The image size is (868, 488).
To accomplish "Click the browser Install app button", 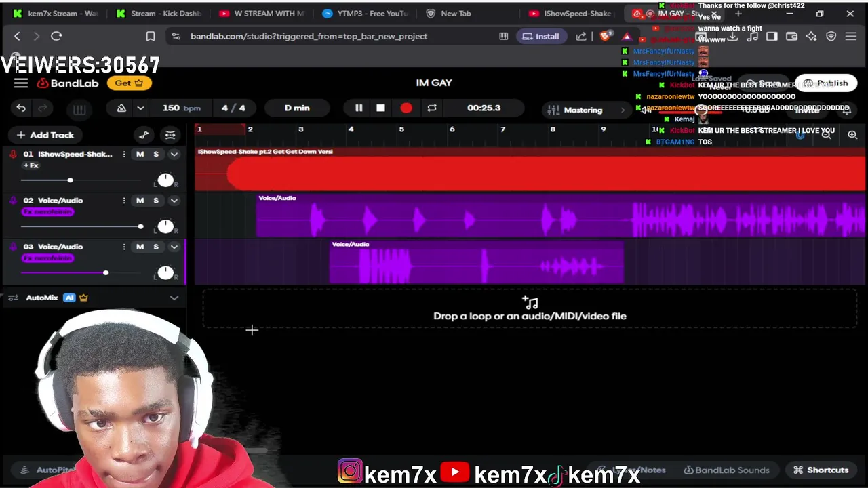I will [540, 36].
